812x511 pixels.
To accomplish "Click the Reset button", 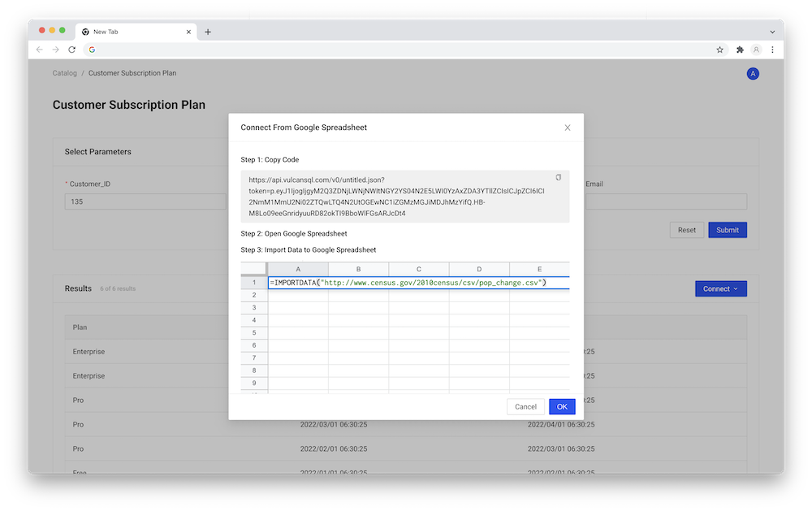I will click(687, 230).
